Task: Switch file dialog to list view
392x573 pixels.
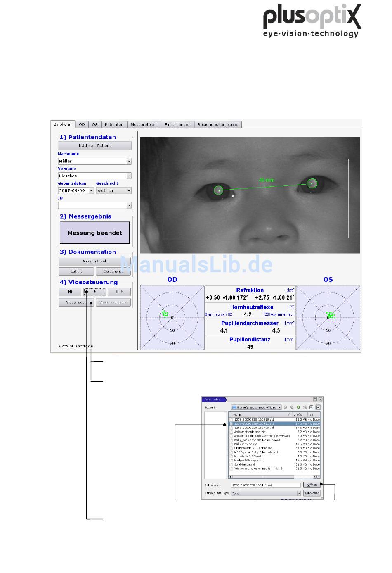Action: pyautogui.click(x=312, y=407)
